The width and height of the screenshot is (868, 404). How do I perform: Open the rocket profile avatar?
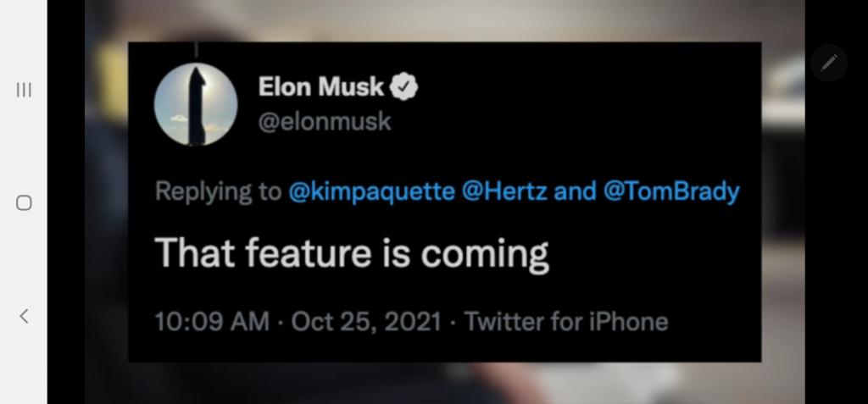pos(196,104)
